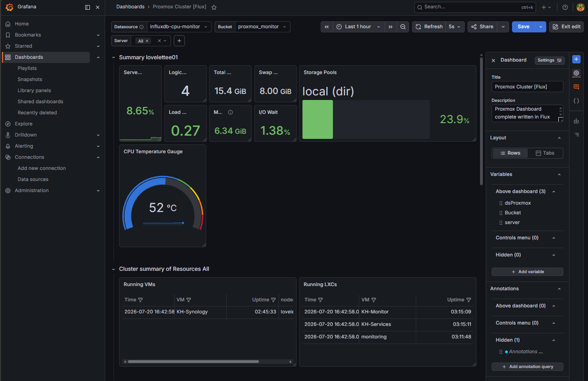The height and width of the screenshot is (381, 588).
Task: Collapse the Annotations section
Action: pyautogui.click(x=559, y=289)
